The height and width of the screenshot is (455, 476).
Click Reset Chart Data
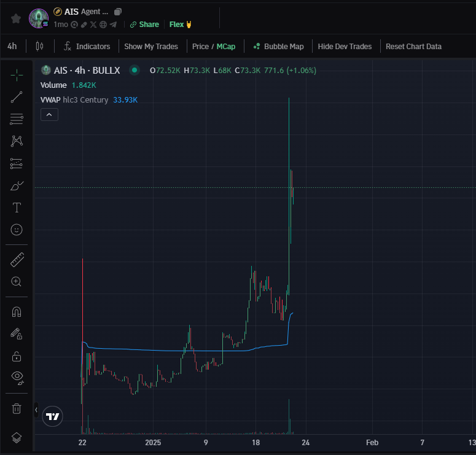point(413,47)
